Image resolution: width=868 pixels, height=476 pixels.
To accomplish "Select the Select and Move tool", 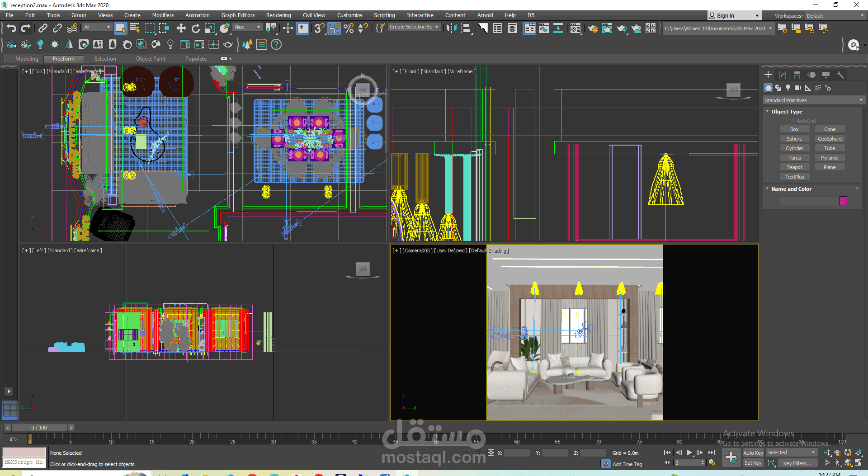I will point(181,28).
